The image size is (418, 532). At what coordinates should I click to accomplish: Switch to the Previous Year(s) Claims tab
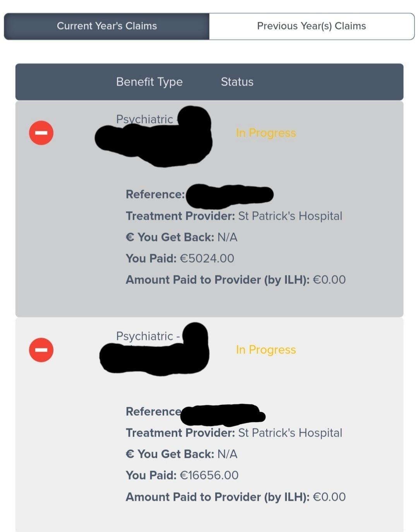pyautogui.click(x=312, y=26)
